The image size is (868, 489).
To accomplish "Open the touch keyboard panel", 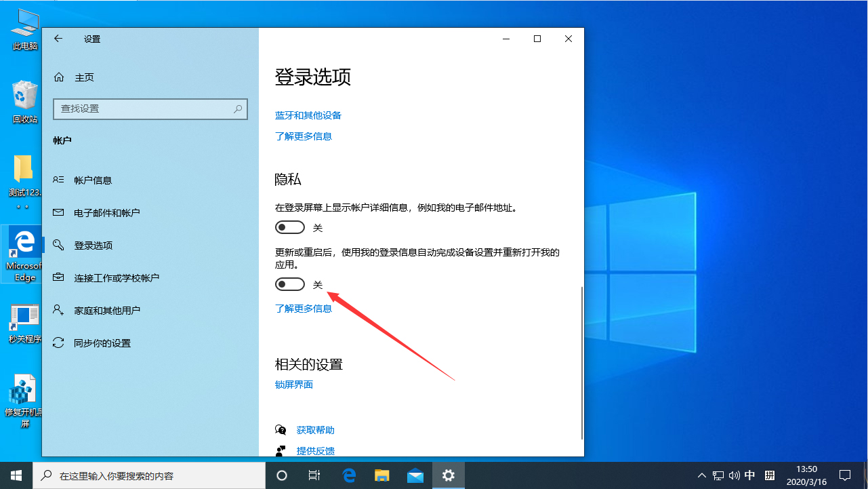I will [770, 475].
